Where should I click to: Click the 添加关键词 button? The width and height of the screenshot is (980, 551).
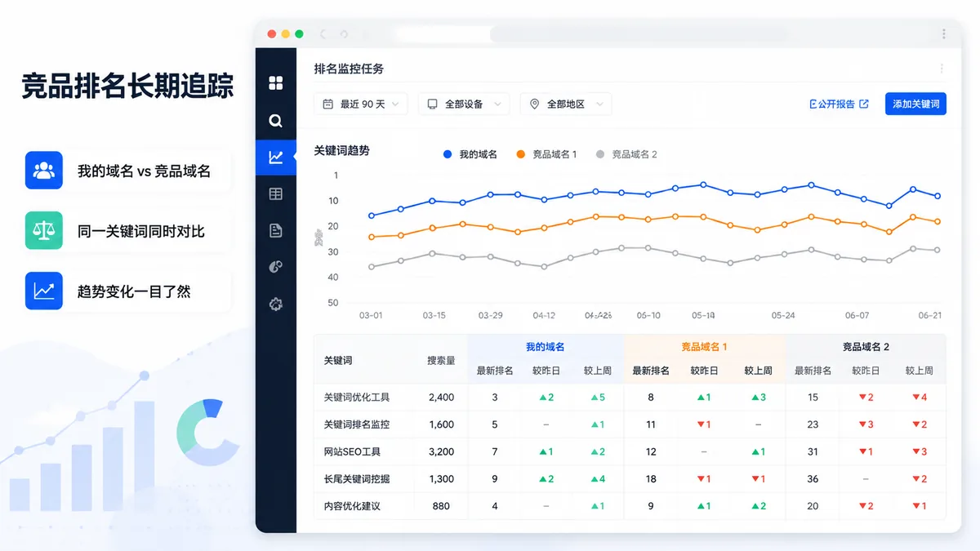[x=915, y=104]
